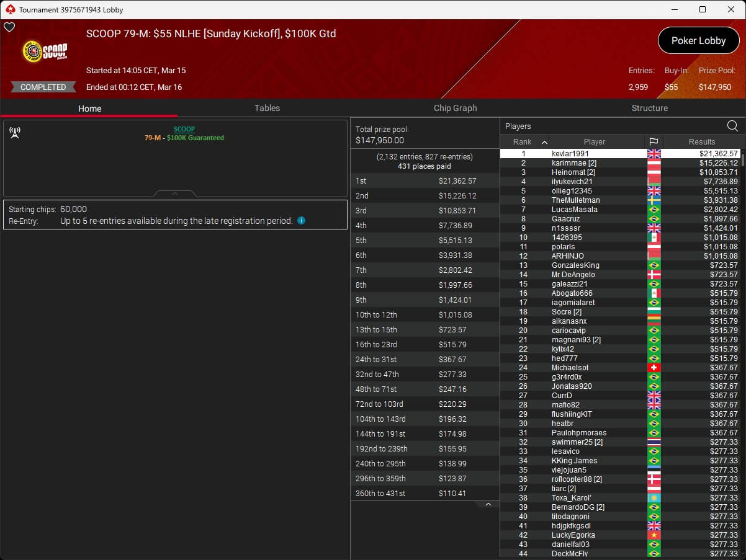The width and height of the screenshot is (746, 560).
Task: Sort by the Player column header
Action: click(594, 142)
